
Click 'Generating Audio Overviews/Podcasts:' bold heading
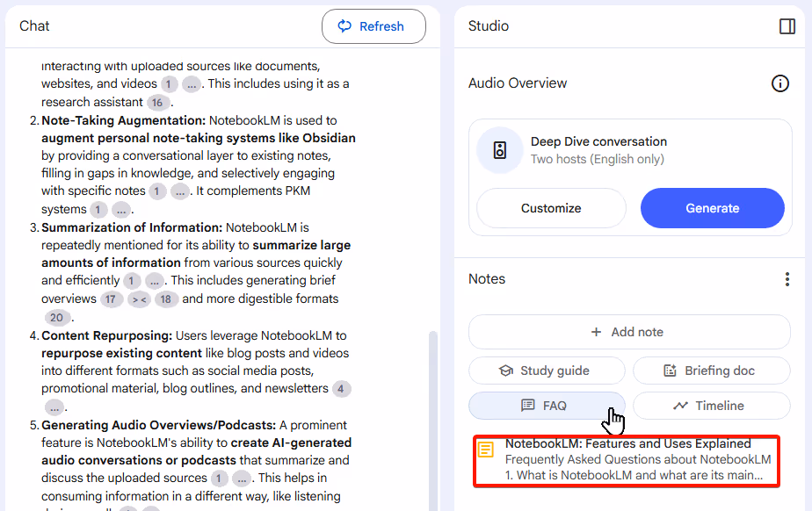coord(159,425)
